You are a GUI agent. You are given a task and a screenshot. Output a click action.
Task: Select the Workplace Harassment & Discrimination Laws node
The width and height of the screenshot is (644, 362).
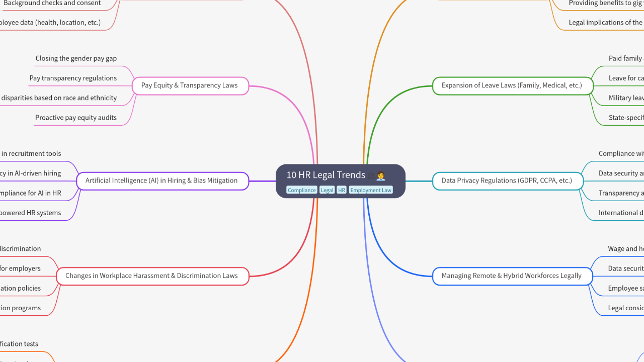[152, 276]
